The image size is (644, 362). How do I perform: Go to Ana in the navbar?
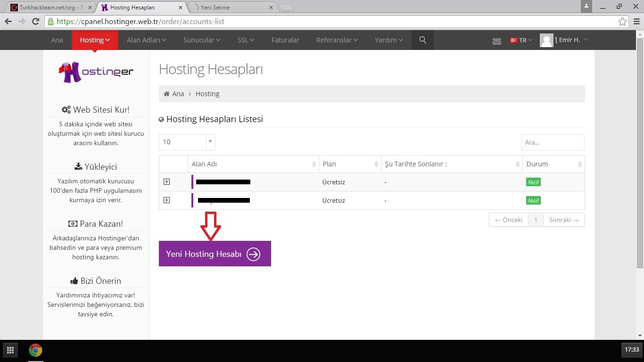click(x=57, y=40)
